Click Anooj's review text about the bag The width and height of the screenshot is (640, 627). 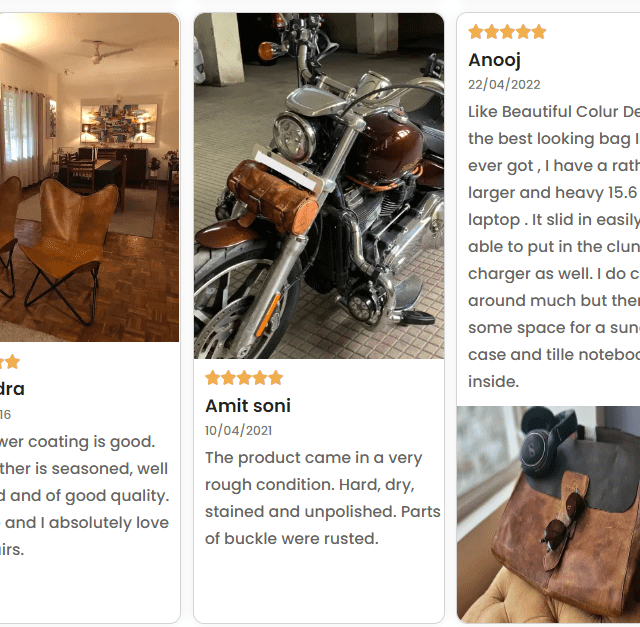pos(554,247)
